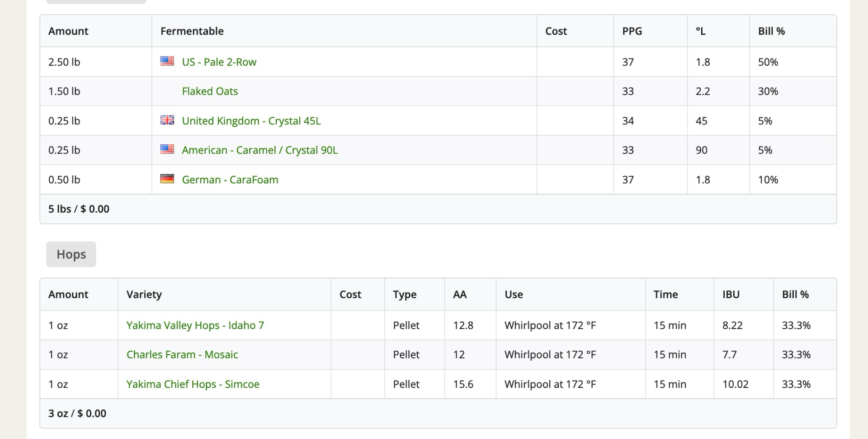Open Yakima Valley Hops - Idaho 7 link
The width and height of the screenshot is (868, 439).
coord(195,325)
